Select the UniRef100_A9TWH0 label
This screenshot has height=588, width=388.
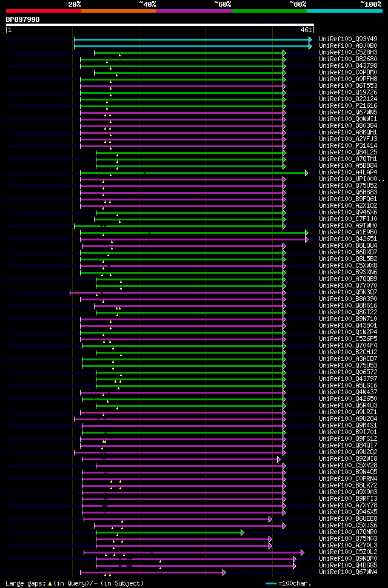tap(348, 225)
